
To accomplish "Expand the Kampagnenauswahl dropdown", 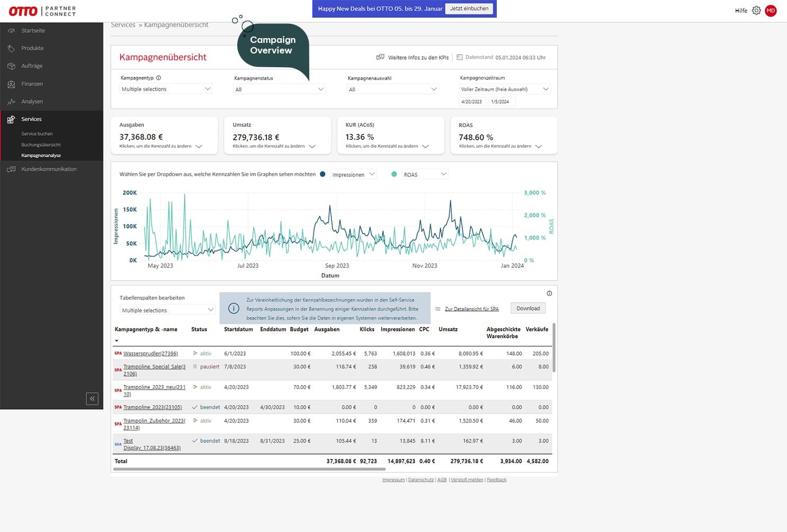I will 392,89.
